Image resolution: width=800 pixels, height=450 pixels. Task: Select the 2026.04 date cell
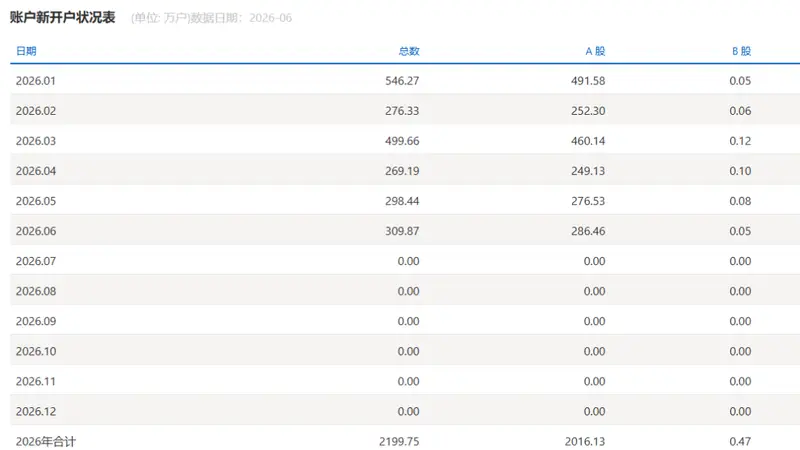click(x=36, y=171)
